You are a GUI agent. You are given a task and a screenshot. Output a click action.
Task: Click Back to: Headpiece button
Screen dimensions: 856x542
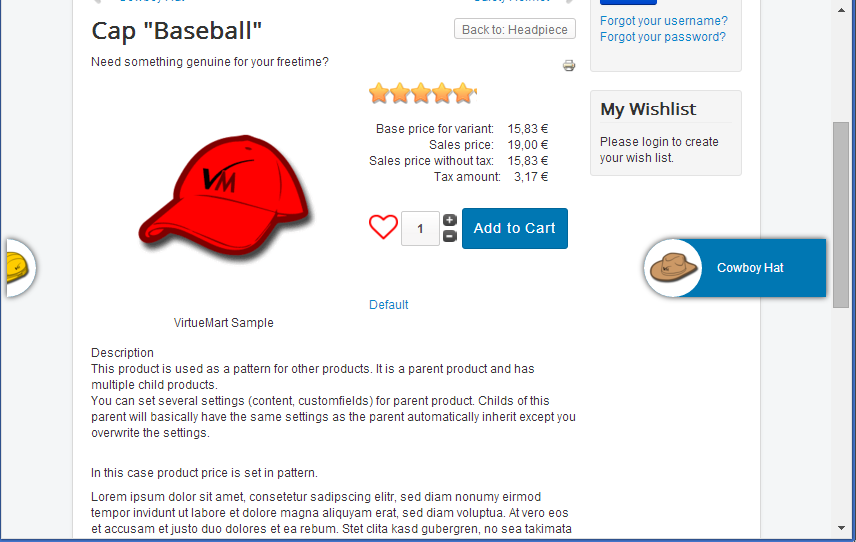coord(515,29)
